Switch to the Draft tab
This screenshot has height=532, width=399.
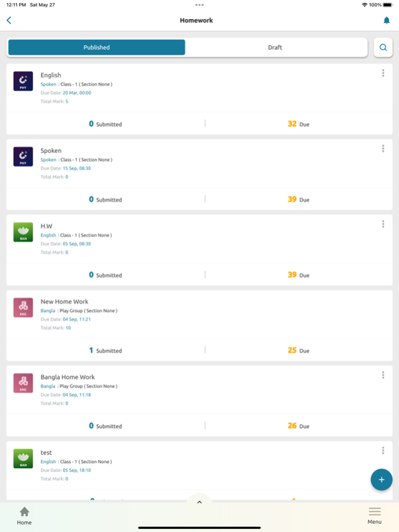pos(275,47)
